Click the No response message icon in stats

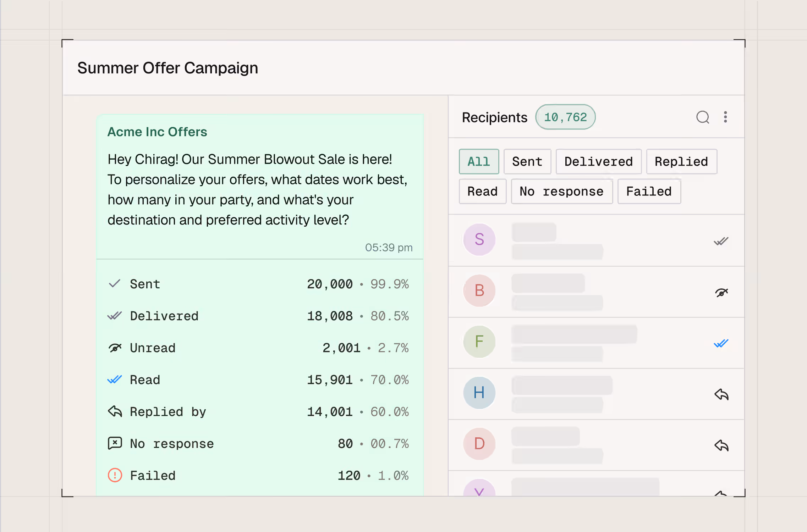[115, 443]
